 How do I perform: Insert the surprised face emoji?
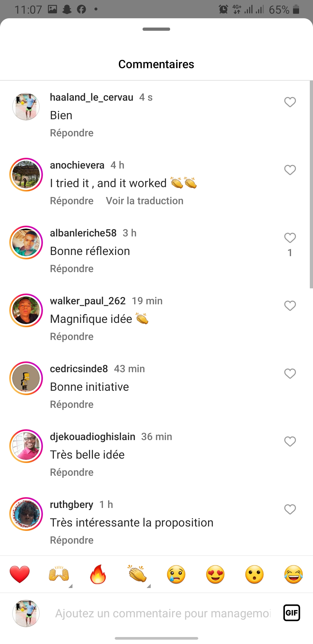[x=254, y=574]
